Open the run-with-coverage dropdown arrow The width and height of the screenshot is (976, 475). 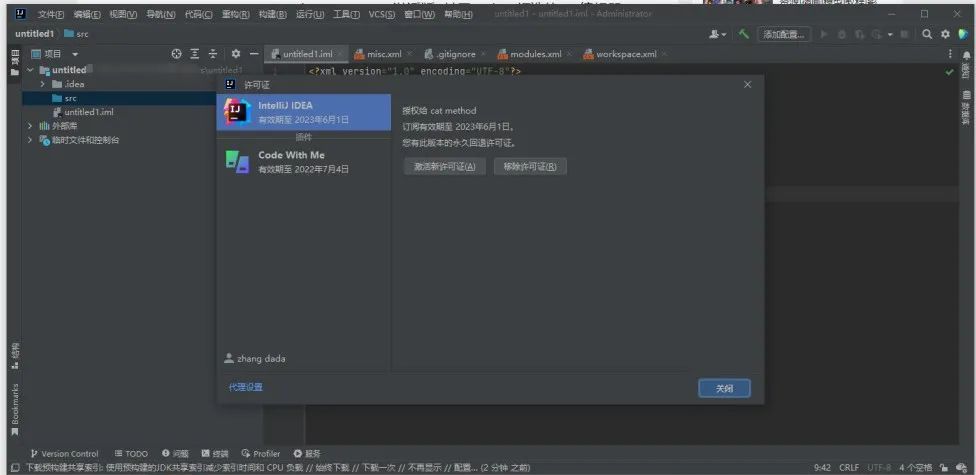tap(890, 35)
